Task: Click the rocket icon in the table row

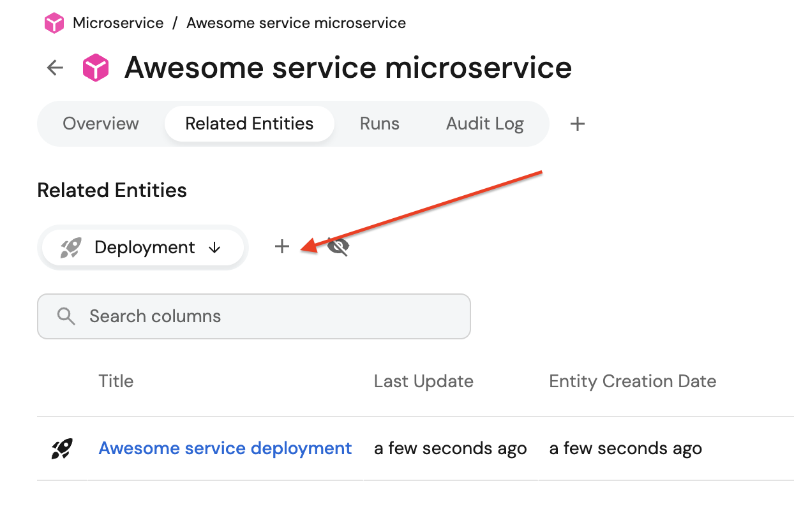Action: click(62, 448)
